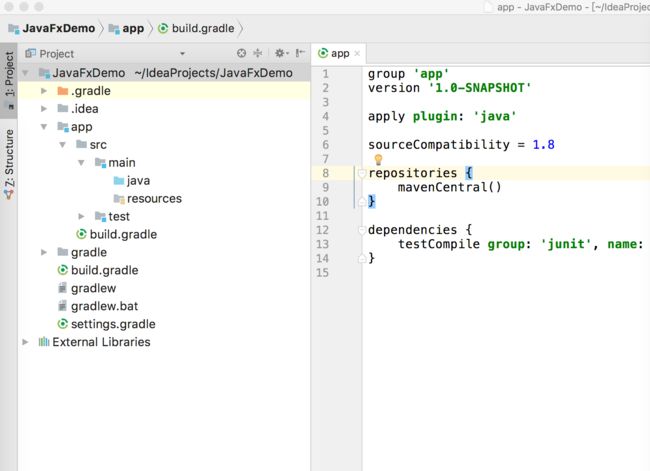
Task: Click the gradlew.bat file icon
Action: [x=63, y=306]
